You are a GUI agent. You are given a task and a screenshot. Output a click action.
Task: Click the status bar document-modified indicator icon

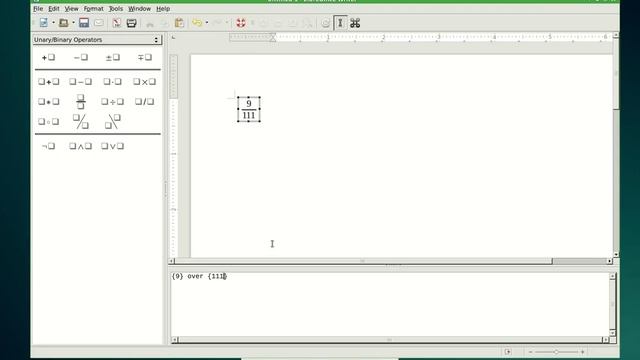[508, 352]
